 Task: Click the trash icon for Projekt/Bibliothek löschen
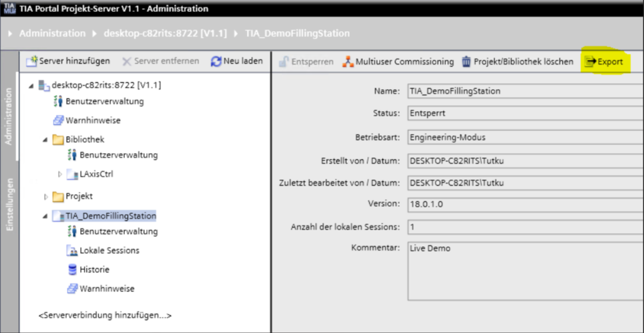coord(466,62)
